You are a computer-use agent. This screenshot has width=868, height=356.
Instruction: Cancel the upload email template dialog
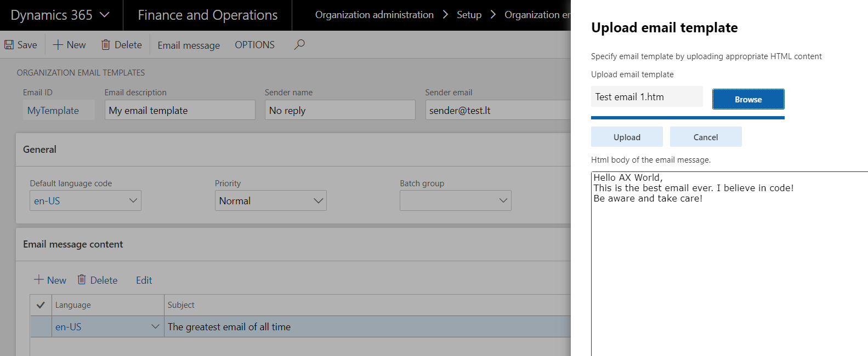click(x=706, y=137)
